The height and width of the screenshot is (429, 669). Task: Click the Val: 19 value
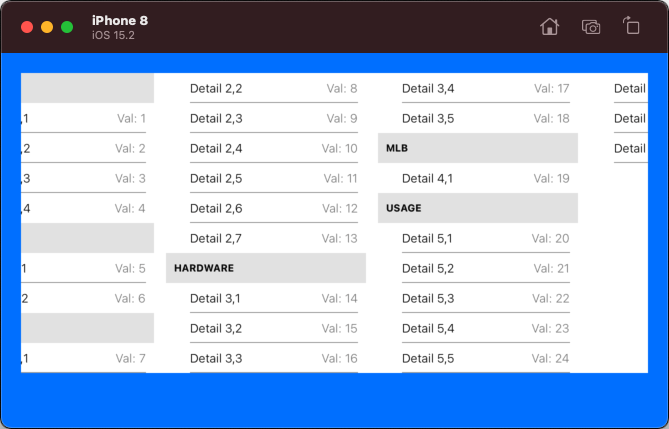tap(552, 178)
